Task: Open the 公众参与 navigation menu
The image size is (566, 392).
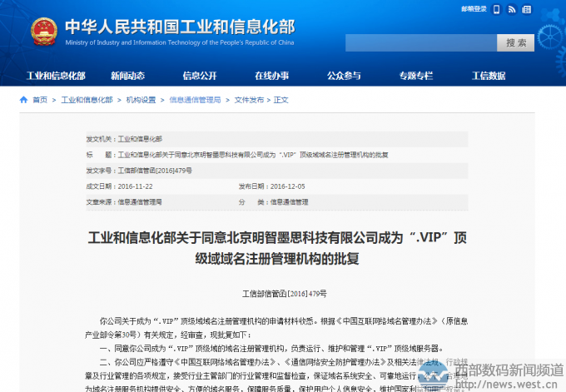Action: pos(344,76)
